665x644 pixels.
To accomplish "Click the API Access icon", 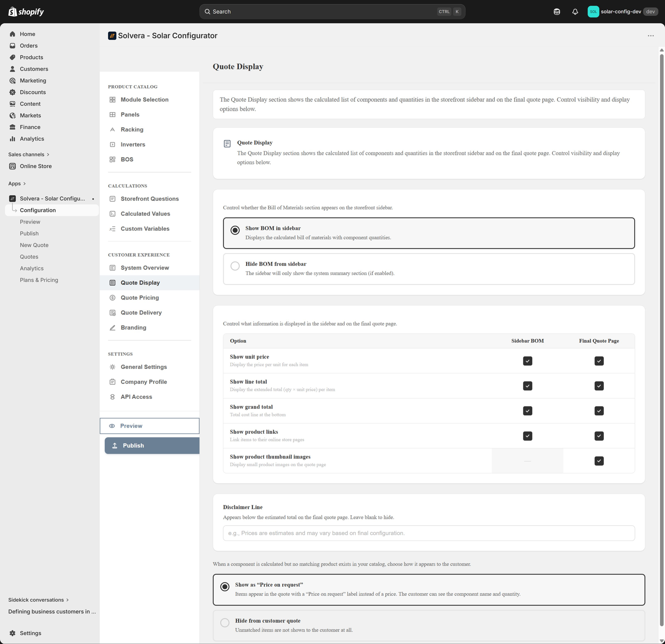I will (x=112, y=397).
